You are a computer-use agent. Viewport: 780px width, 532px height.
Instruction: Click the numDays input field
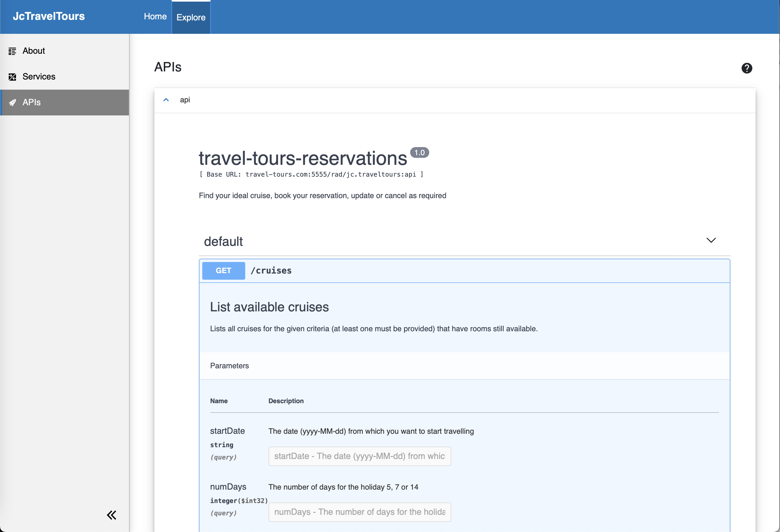tap(359, 512)
